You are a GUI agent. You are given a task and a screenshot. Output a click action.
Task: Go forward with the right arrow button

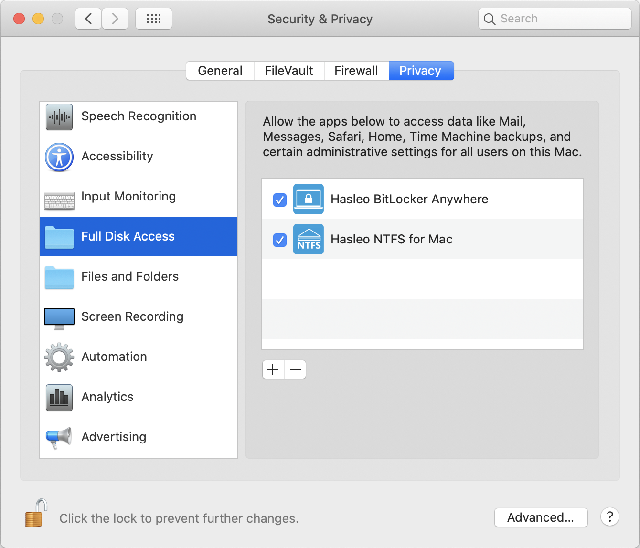tap(115, 19)
